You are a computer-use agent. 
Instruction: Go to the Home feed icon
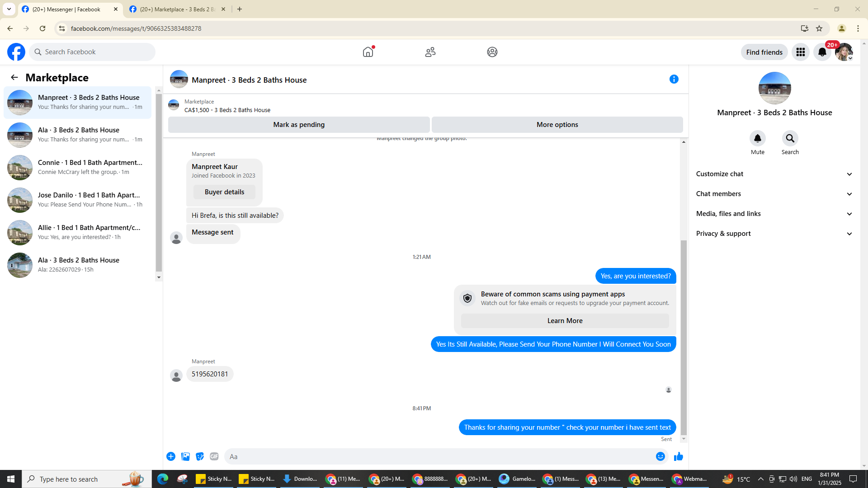368,52
